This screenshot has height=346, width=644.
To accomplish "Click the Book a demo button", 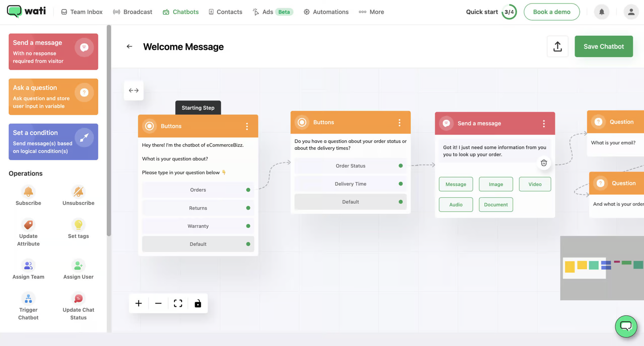I will pos(552,12).
